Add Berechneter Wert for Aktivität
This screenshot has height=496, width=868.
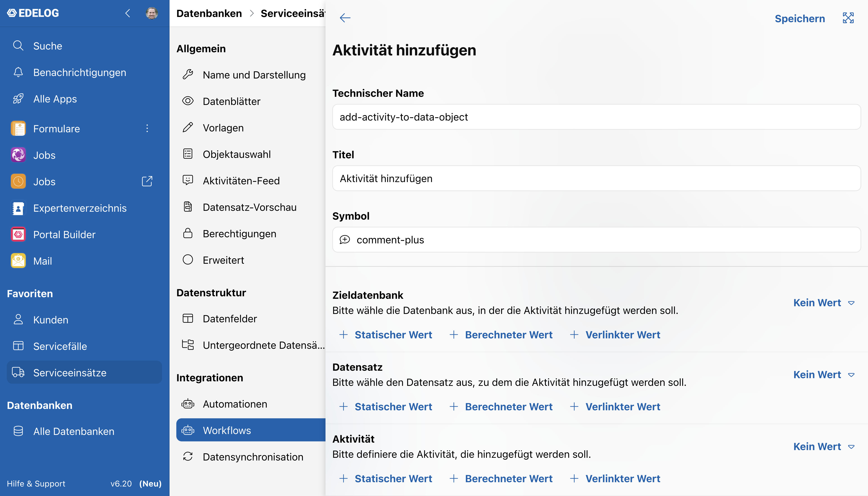pyautogui.click(x=501, y=478)
